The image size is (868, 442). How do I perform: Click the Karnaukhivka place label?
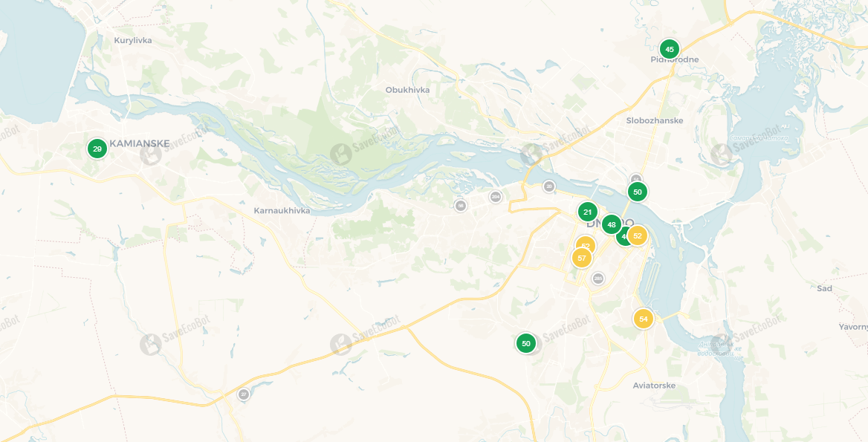coord(282,211)
